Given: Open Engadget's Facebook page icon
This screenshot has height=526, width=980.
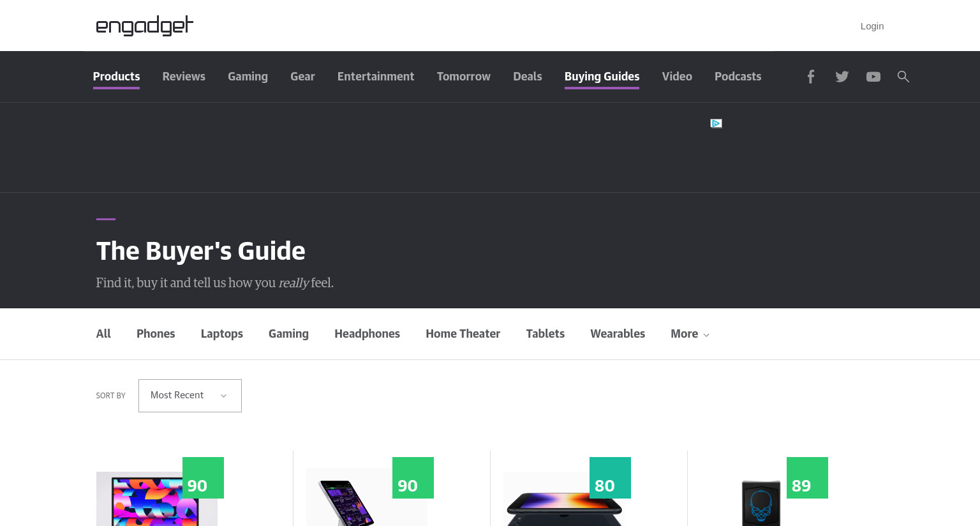Looking at the screenshot, I should pos(811,77).
